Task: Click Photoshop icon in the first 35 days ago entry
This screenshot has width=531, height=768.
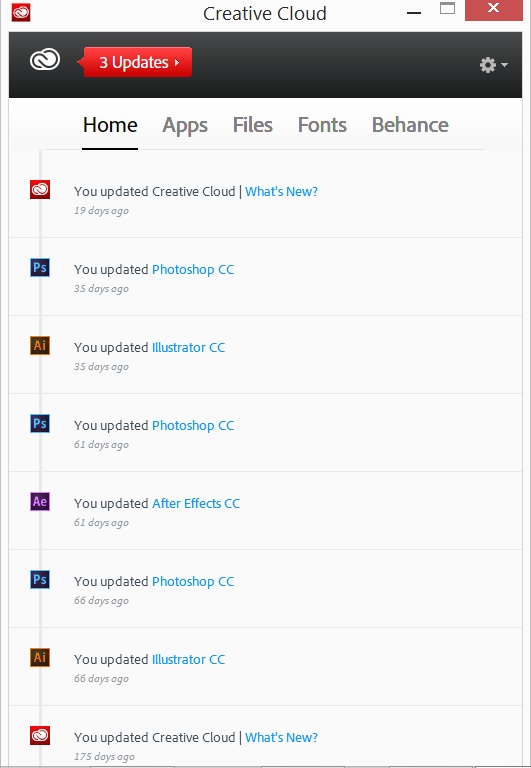Action: point(40,267)
